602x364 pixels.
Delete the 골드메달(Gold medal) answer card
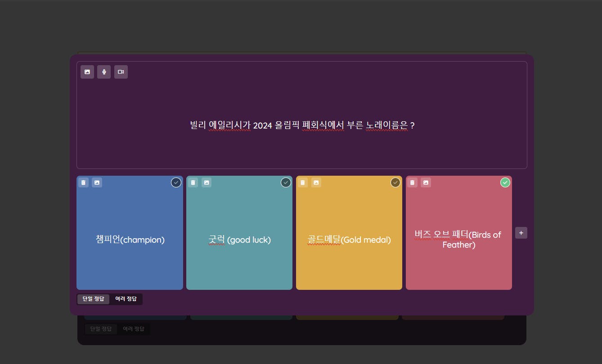click(x=303, y=182)
